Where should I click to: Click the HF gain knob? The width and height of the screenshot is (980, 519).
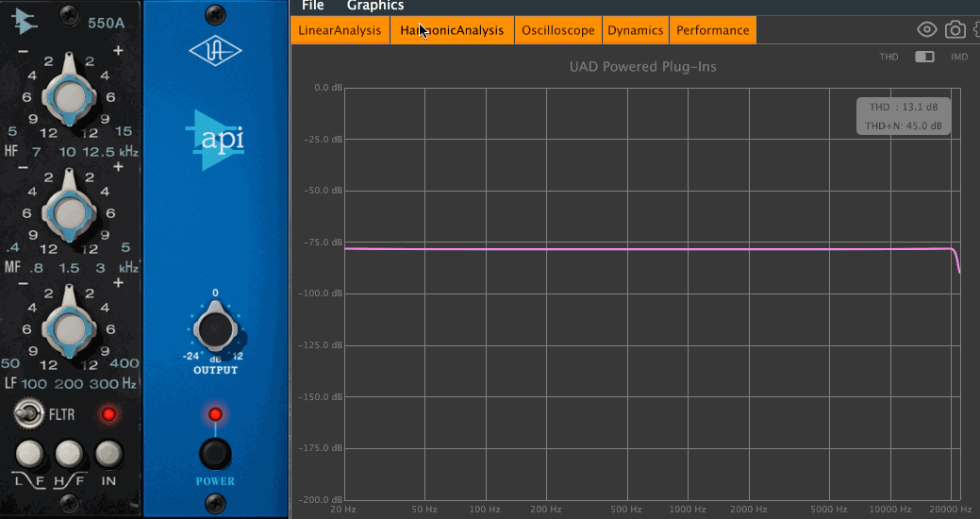click(69, 97)
